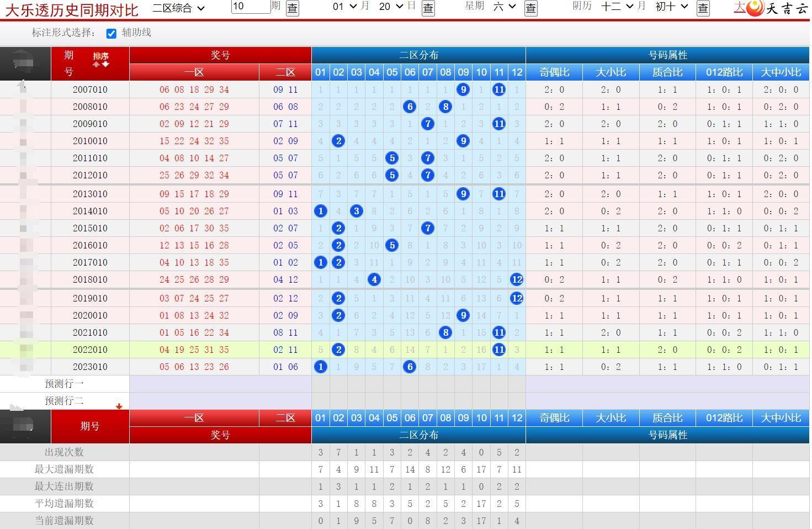
Task: Click blue ball 1 in row 2014010
Action: pos(321,211)
